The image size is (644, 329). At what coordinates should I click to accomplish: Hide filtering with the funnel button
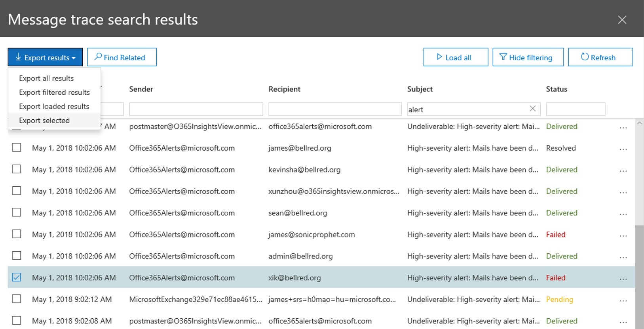[528, 57]
